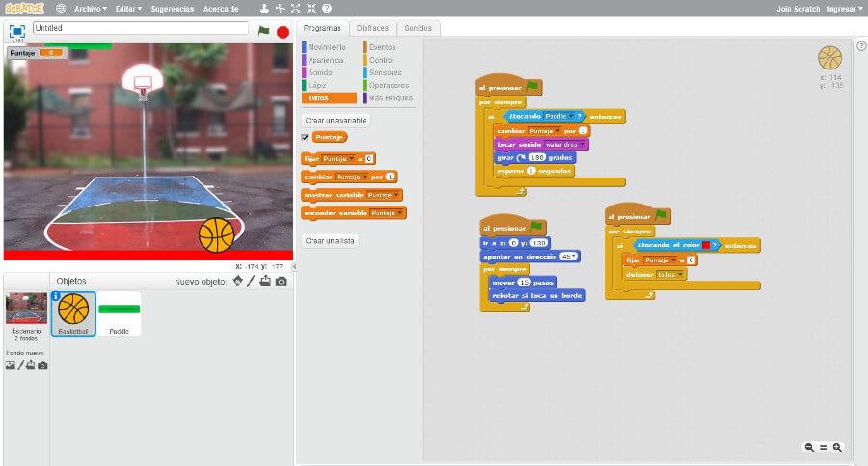Select the Paddle sprite thumbnail
The image size is (868, 466).
pyautogui.click(x=119, y=315)
